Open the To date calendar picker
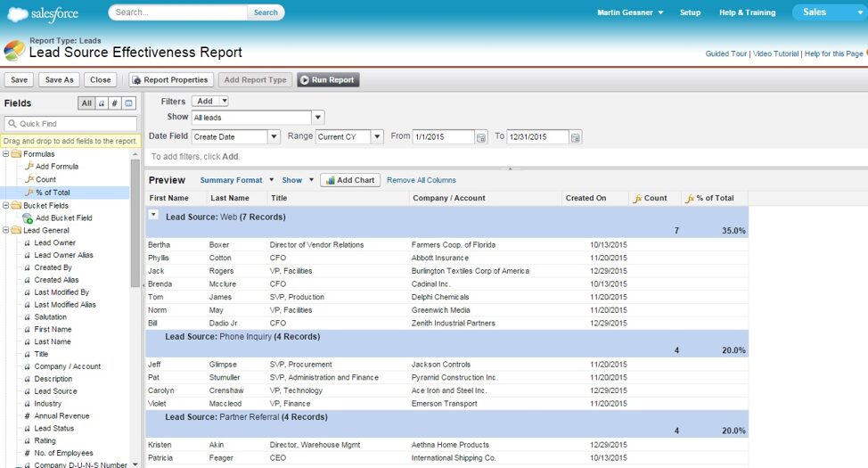The image size is (868, 468). 575,137
